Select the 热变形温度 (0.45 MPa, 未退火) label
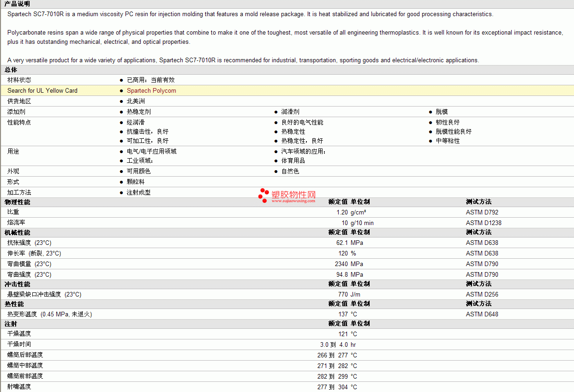Screen dimensions: 574x392 [x=50, y=314]
